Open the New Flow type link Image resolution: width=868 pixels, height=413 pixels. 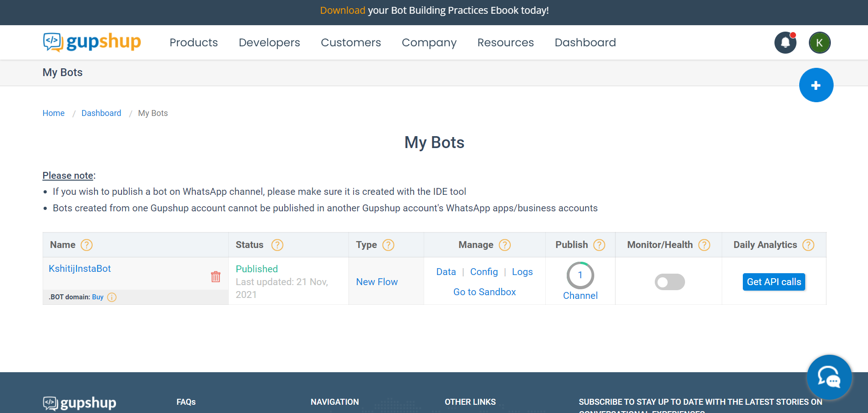pyautogui.click(x=377, y=282)
